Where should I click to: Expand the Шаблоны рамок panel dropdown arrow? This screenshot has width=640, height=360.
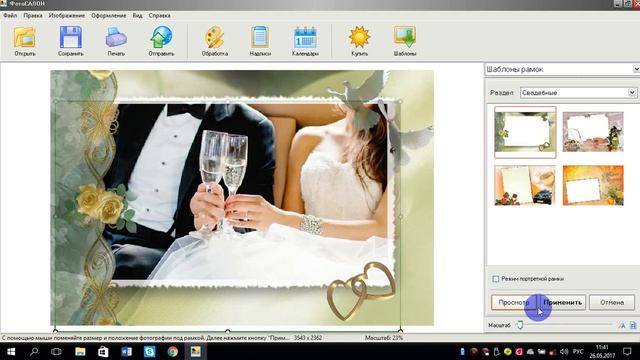click(x=636, y=69)
